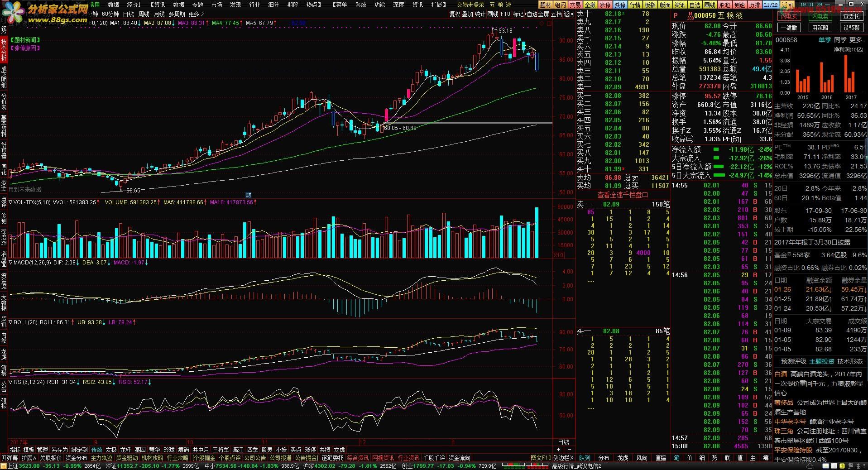The image size is (868, 470).
Task: Open the 行业 menu
Action: pyautogui.click(x=254, y=5)
